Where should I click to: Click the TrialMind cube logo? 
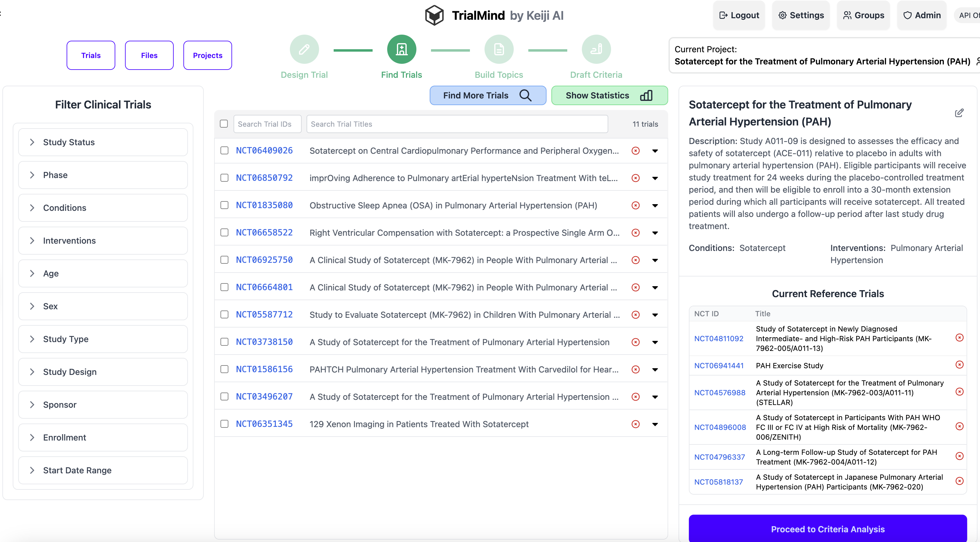point(434,15)
